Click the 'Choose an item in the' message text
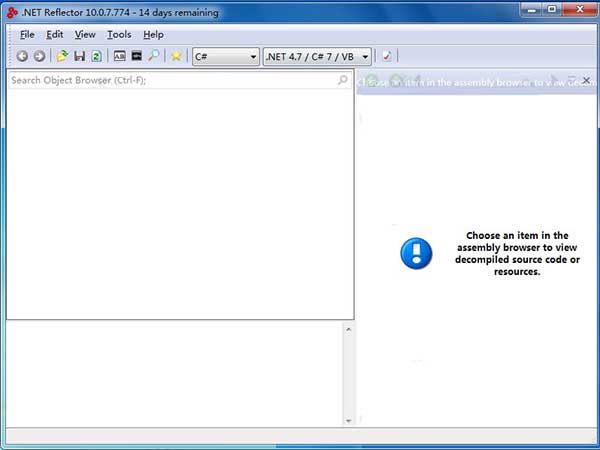This screenshot has height=450, width=600. click(x=517, y=235)
